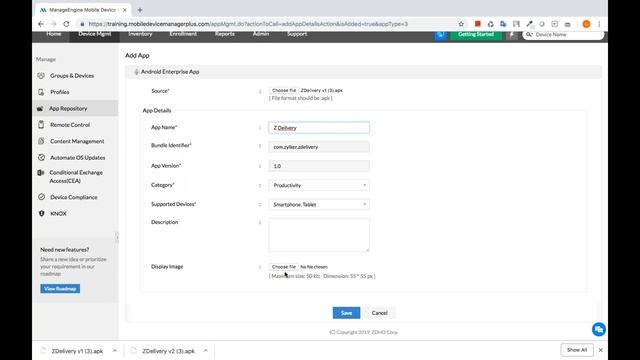
Task: Open the Enrollment menu
Action: pos(183,34)
